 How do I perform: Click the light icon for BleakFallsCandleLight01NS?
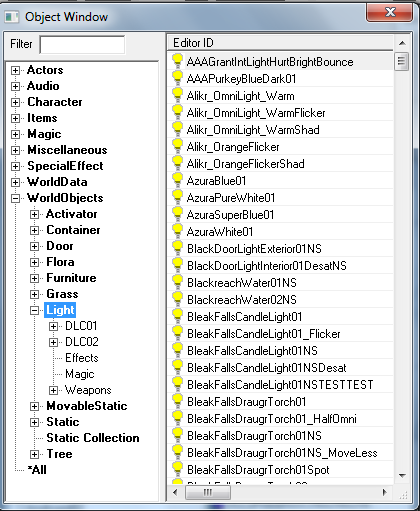point(177,350)
